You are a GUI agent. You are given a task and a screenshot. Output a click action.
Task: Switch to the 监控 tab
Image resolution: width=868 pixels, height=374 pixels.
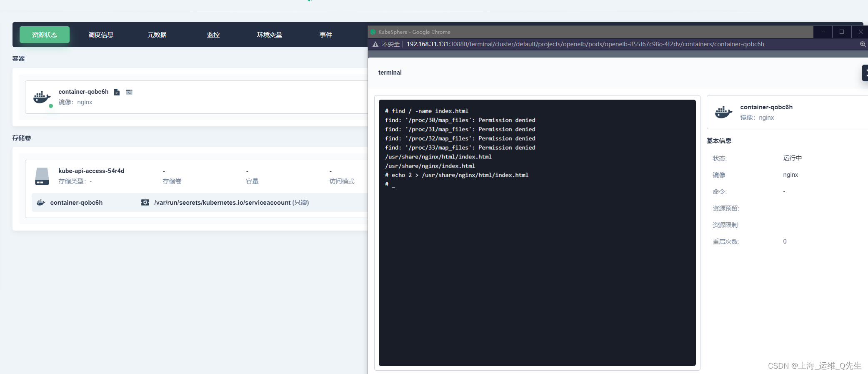click(213, 35)
